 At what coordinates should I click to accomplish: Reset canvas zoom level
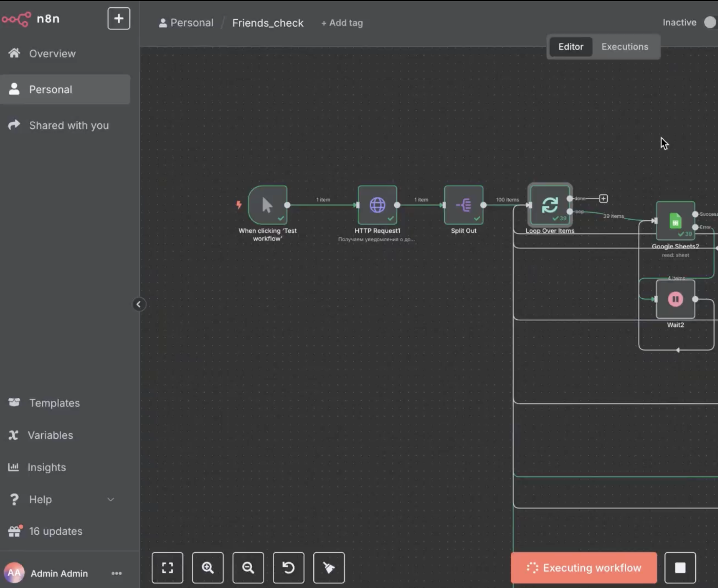click(x=289, y=568)
